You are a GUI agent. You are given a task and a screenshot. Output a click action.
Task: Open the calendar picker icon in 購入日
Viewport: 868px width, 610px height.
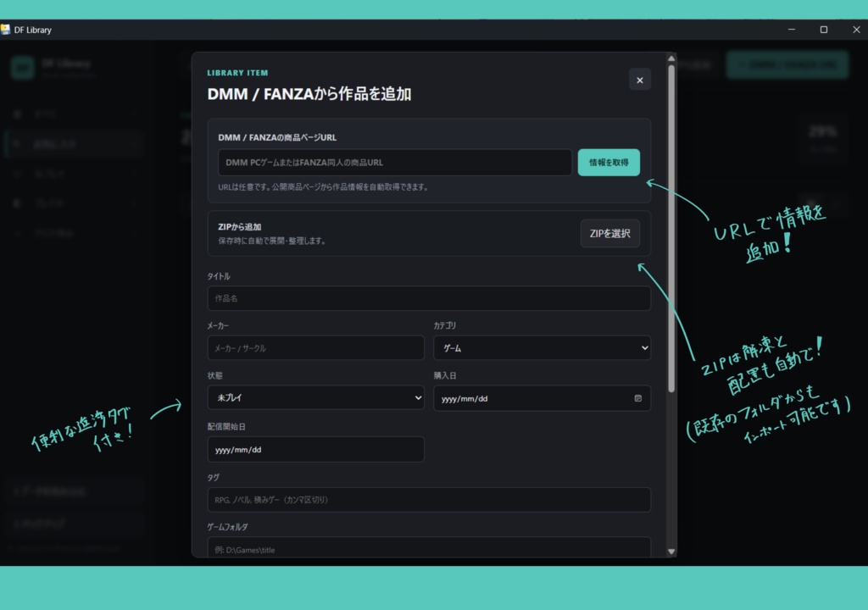click(637, 398)
